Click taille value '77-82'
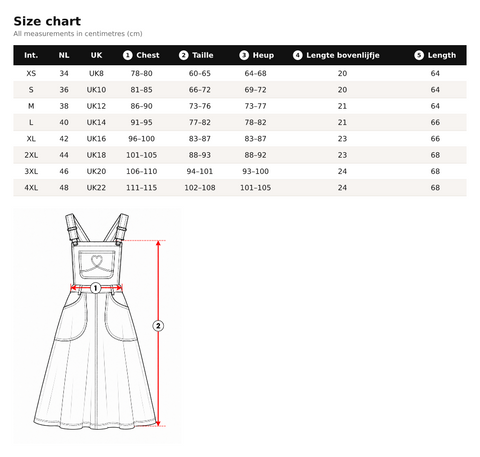This screenshot has width=480, height=457. 200,122
